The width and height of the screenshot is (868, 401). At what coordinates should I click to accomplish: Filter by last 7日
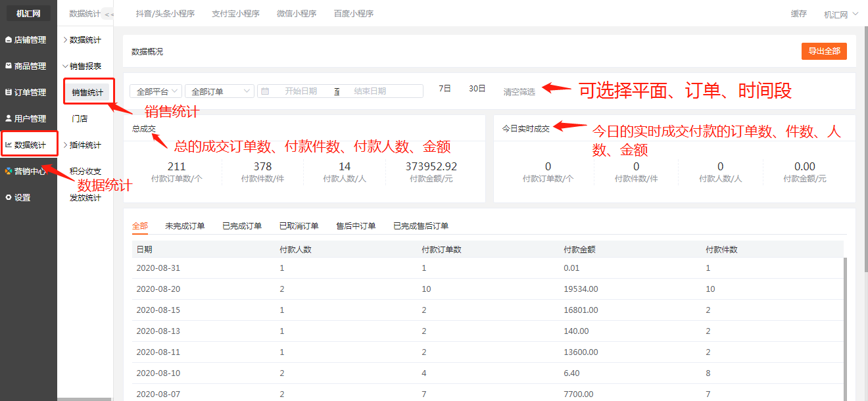click(x=445, y=88)
